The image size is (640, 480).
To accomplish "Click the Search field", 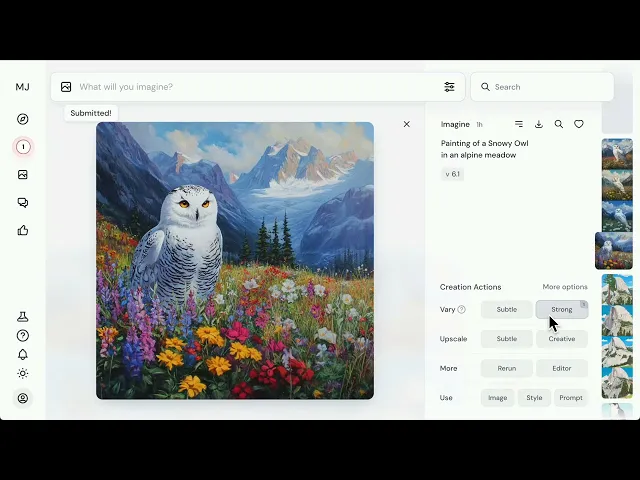I will [542, 87].
